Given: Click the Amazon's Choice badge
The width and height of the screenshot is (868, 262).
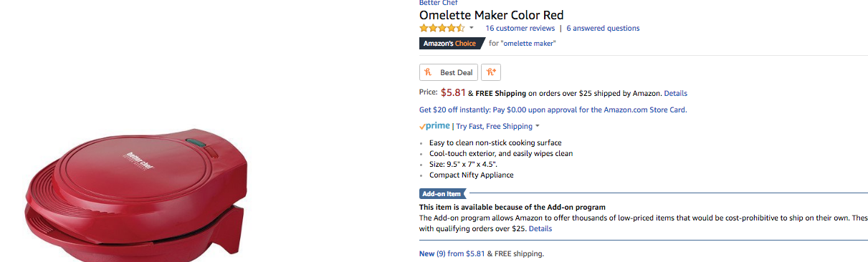Looking at the screenshot, I should pos(449,44).
